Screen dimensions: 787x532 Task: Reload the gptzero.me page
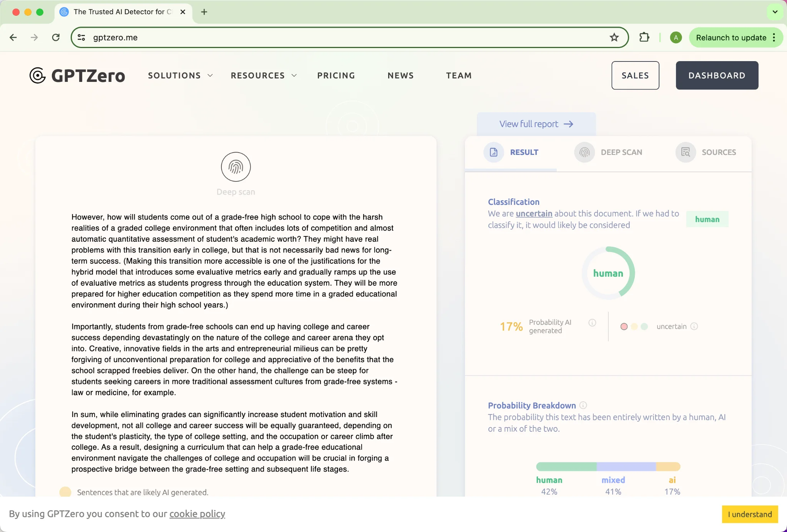[56, 37]
